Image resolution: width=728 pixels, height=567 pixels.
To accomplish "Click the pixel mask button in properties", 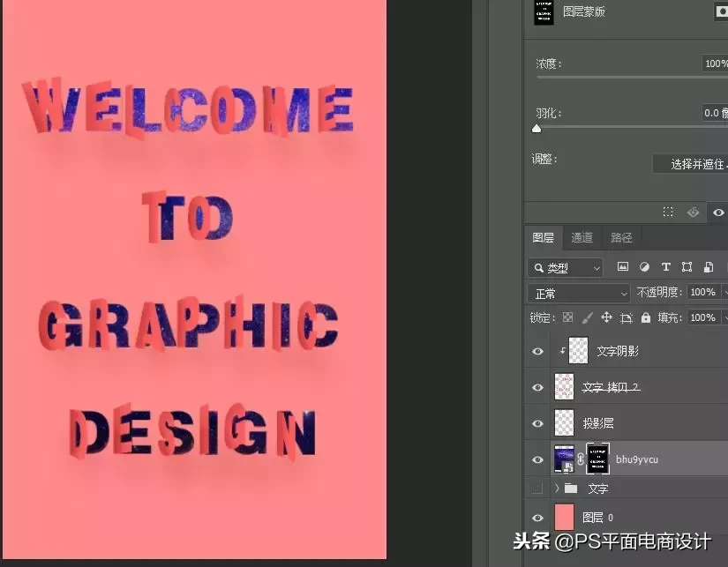I will pos(721,12).
